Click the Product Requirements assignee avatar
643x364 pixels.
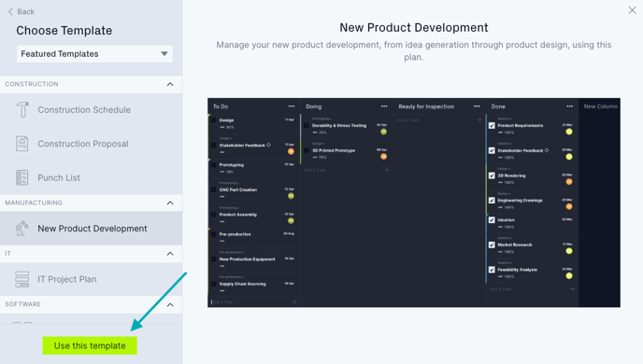click(569, 132)
